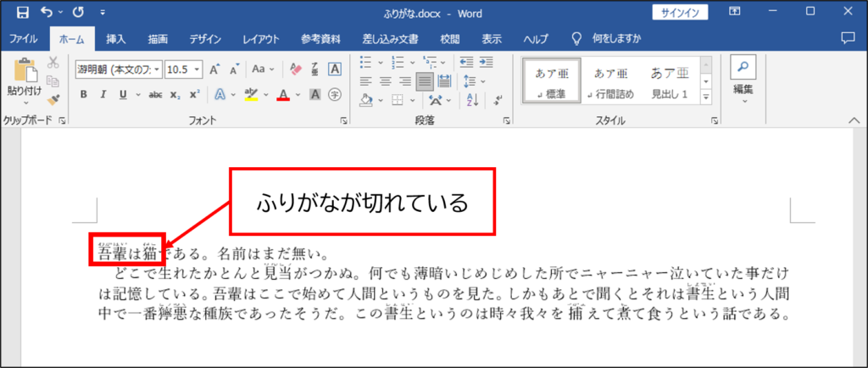Open the Quick Access Toolbar customize arrow

(103, 12)
